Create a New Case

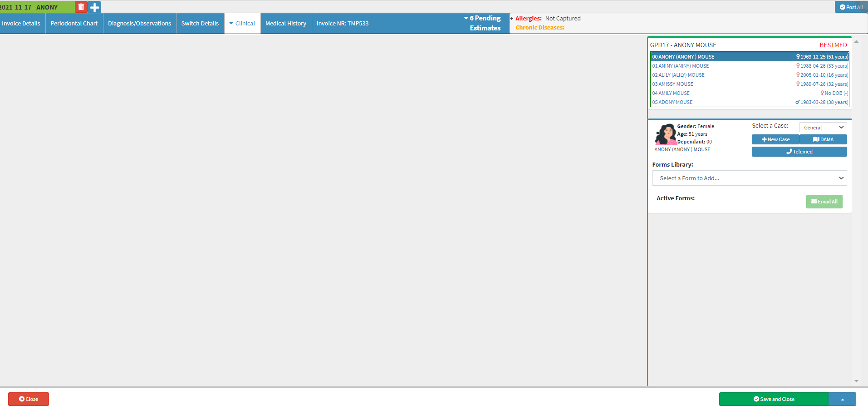775,139
